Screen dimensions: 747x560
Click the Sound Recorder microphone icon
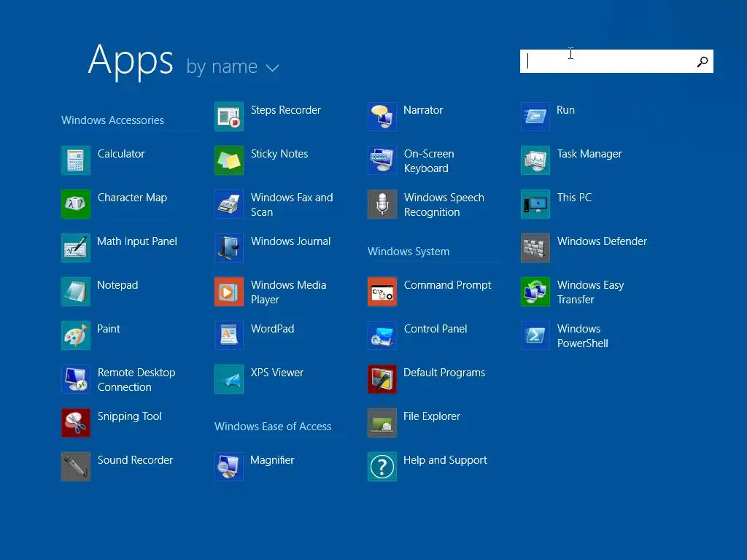point(76,467)
